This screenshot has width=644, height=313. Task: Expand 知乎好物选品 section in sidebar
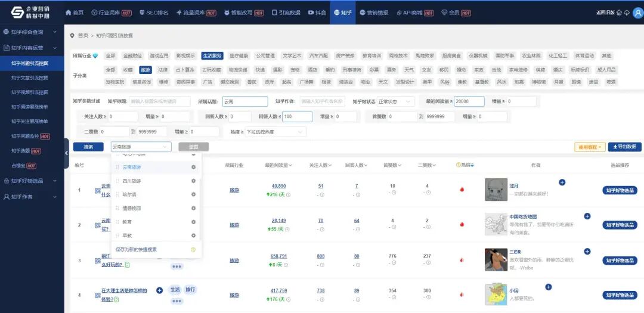click(32, 181)
